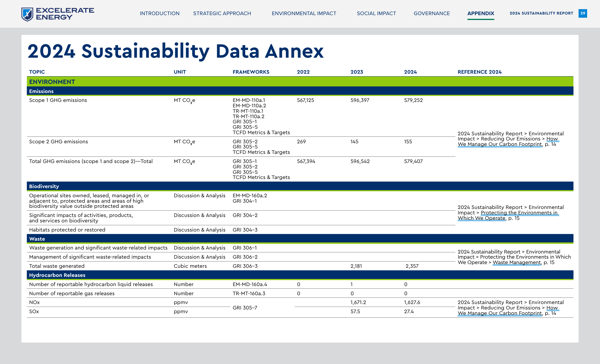
Task: Open the Introduction section tab
Action: 159,13
